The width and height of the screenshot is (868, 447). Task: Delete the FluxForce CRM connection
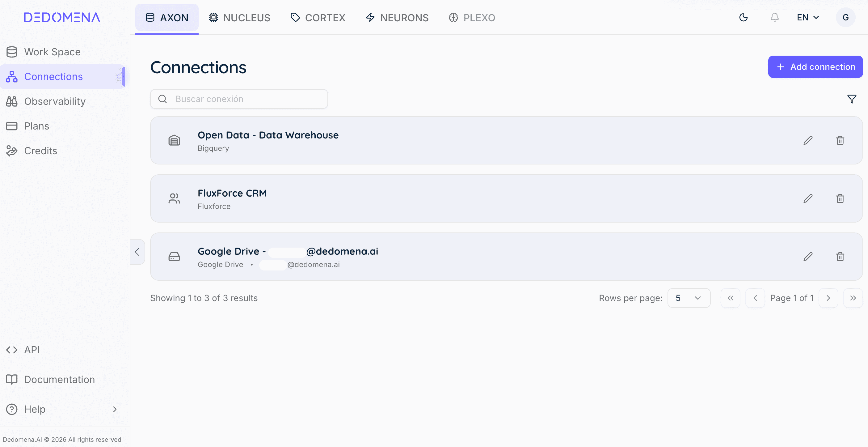840,198
